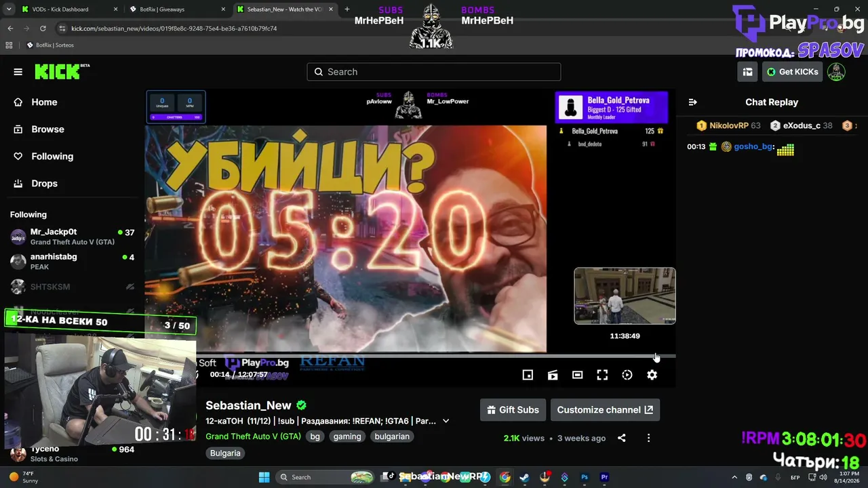
Task: View site information icon in address bar
Action: pyautogui.click(x=62, y=28)
